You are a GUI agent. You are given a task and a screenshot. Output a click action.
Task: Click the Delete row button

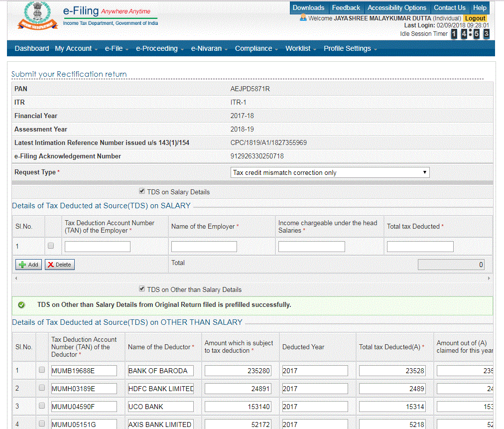click(x=60, y=265)
